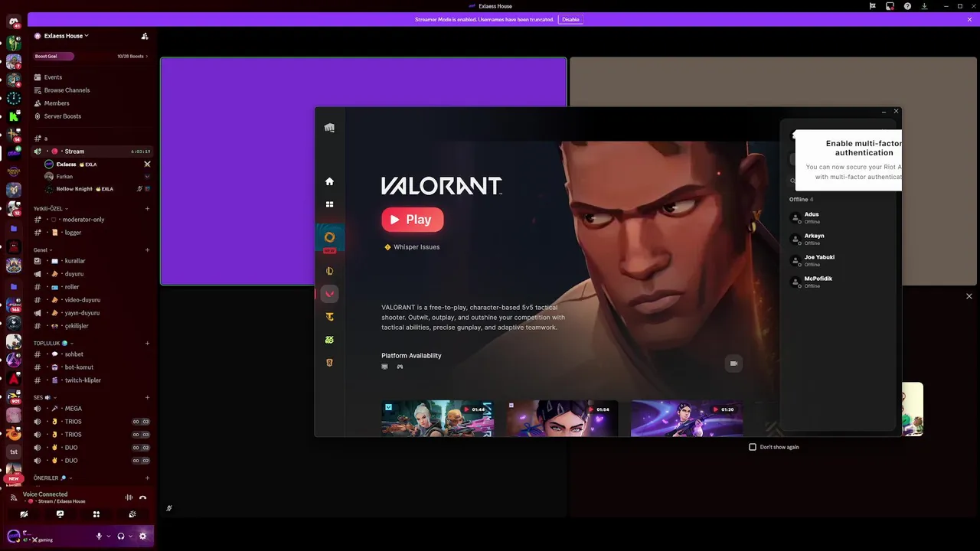Open Server Boosts item
The height and width of the screenshot is (551, 980).
pyautogui.click(x=92, y=116)
